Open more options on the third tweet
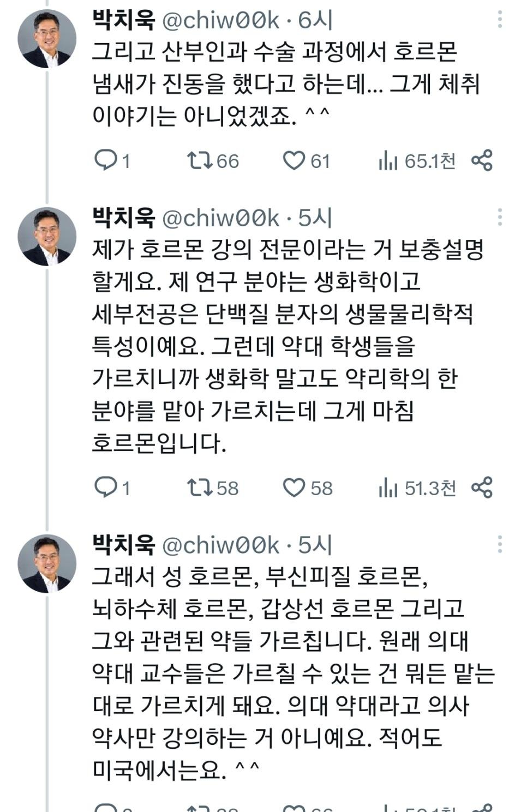The height and width of the screenshot is (812, 527). click(500, 544)
